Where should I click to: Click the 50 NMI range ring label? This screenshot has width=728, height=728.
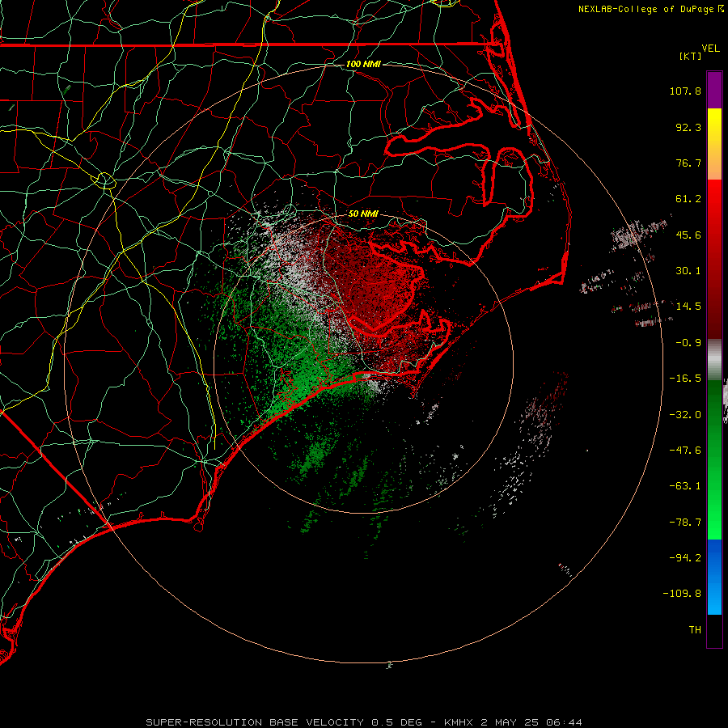pyautogui.click(x=363, y=214)
